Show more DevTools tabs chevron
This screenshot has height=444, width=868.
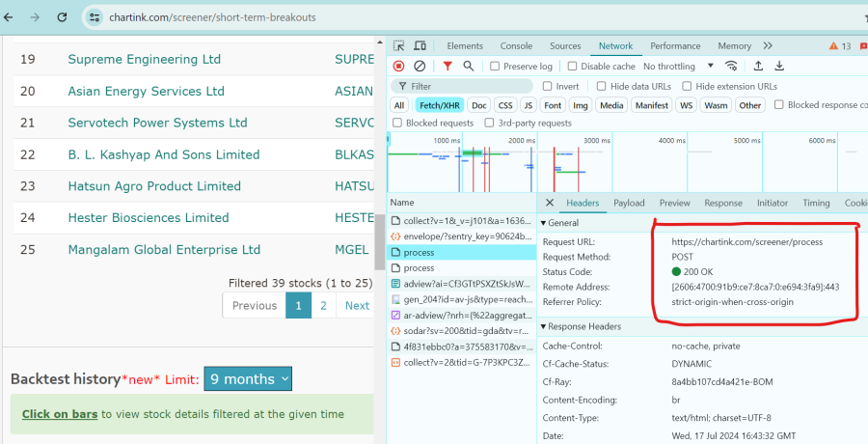point(768,45)
